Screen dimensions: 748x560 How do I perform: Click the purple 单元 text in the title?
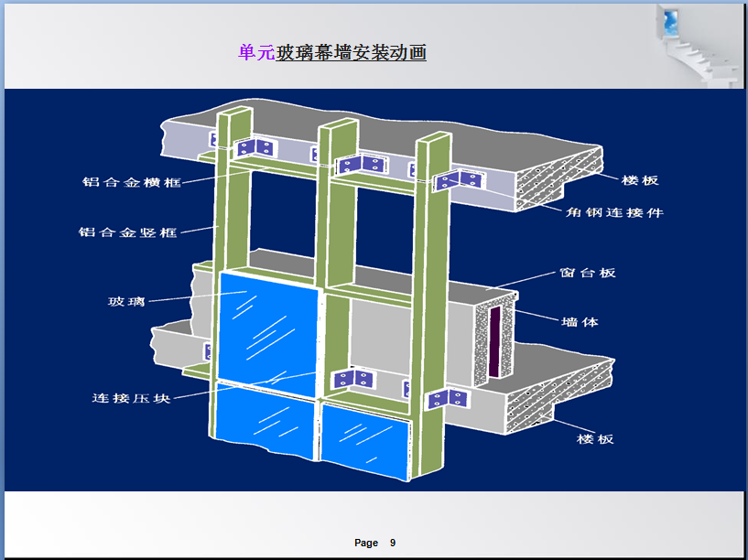click(x=256, y=53)
